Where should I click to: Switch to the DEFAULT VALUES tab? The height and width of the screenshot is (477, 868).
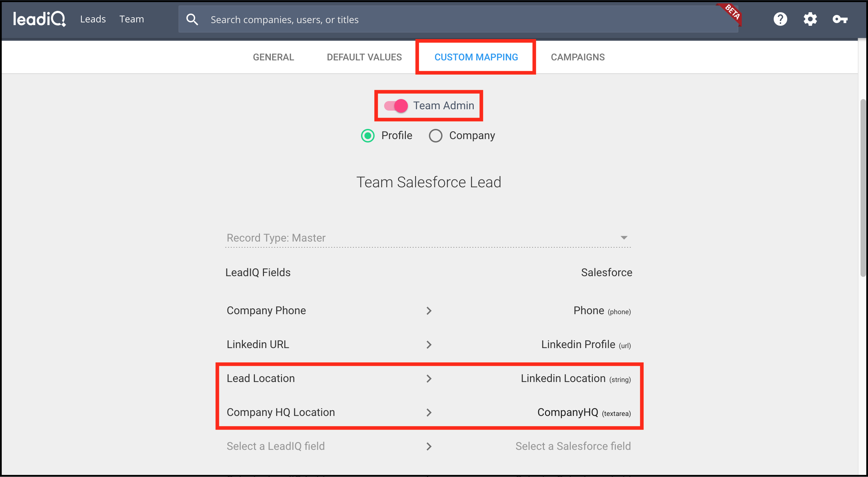[364, 57]
